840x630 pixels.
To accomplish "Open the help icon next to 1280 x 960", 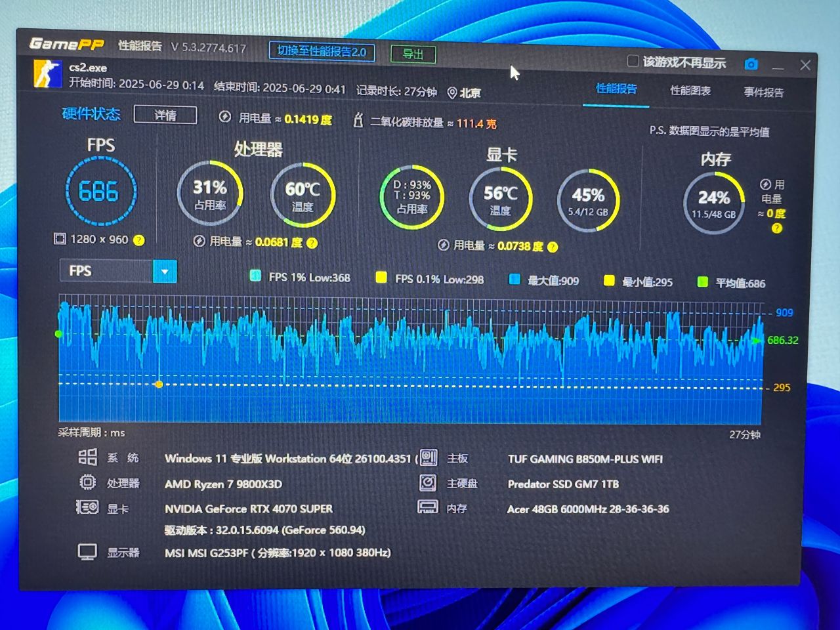I will coord(139,240).
